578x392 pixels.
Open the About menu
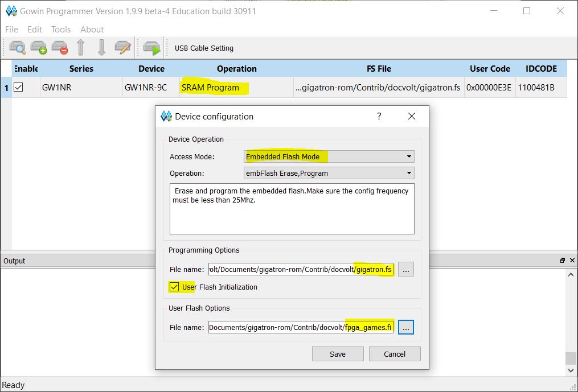[92, 29]
